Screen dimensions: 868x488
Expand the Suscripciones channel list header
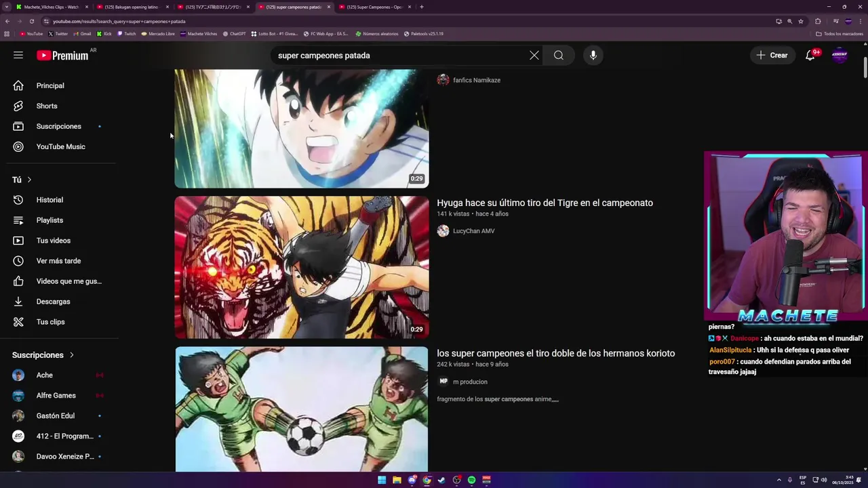click(43, 355)
